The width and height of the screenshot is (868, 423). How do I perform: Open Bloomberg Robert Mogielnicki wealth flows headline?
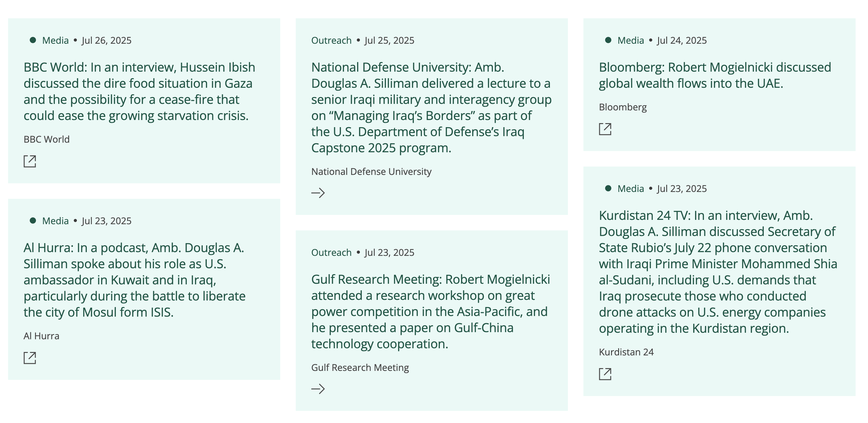coord(715,75)
